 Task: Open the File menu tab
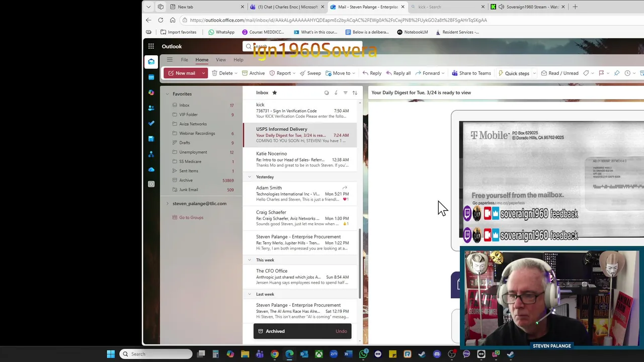(185, 60)
